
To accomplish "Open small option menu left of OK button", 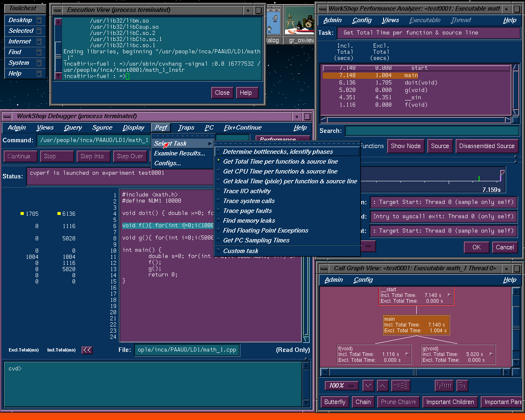I will [x=367, y=247].
